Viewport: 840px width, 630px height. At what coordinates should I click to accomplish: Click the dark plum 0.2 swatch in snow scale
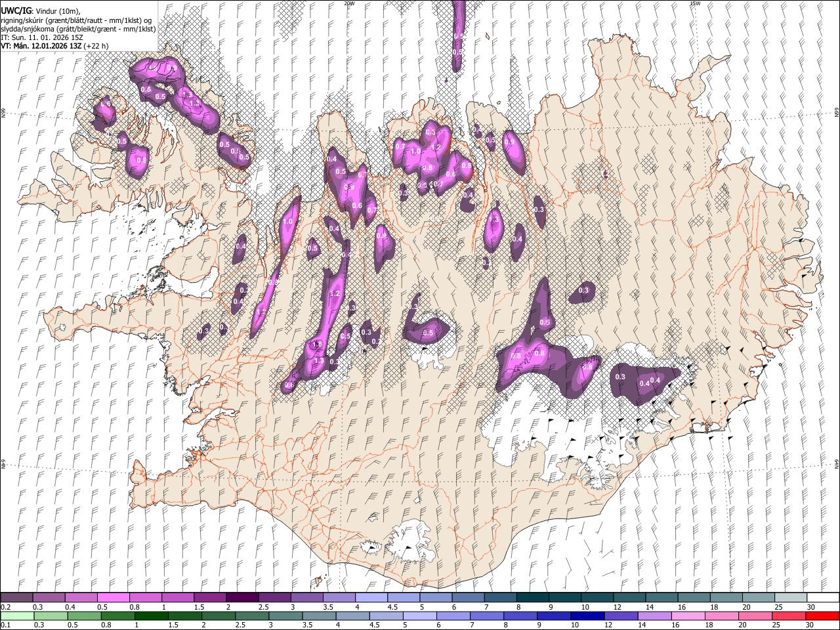[17, 597]
